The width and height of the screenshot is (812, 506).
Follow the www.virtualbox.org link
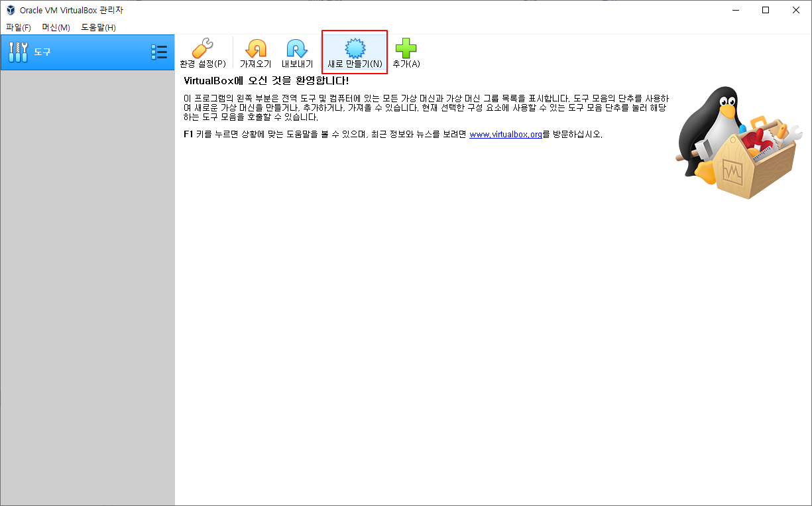point(506,134)
